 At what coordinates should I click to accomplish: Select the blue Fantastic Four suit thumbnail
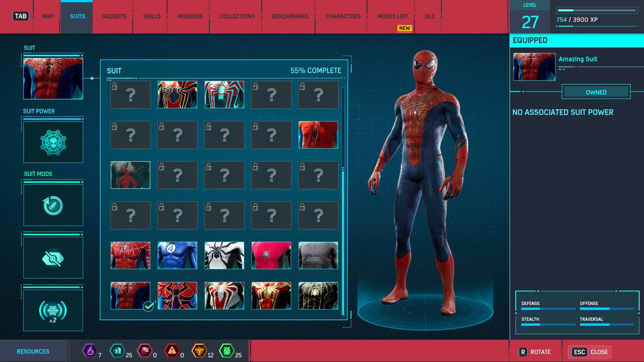[x=177, y=256]
